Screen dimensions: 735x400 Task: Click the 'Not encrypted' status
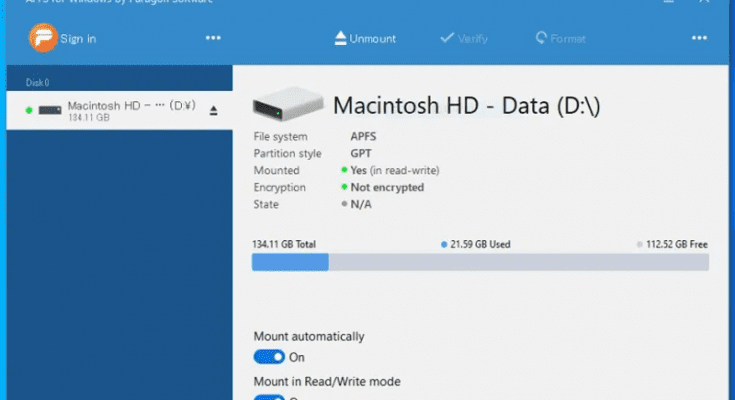[x=387, y=187]
